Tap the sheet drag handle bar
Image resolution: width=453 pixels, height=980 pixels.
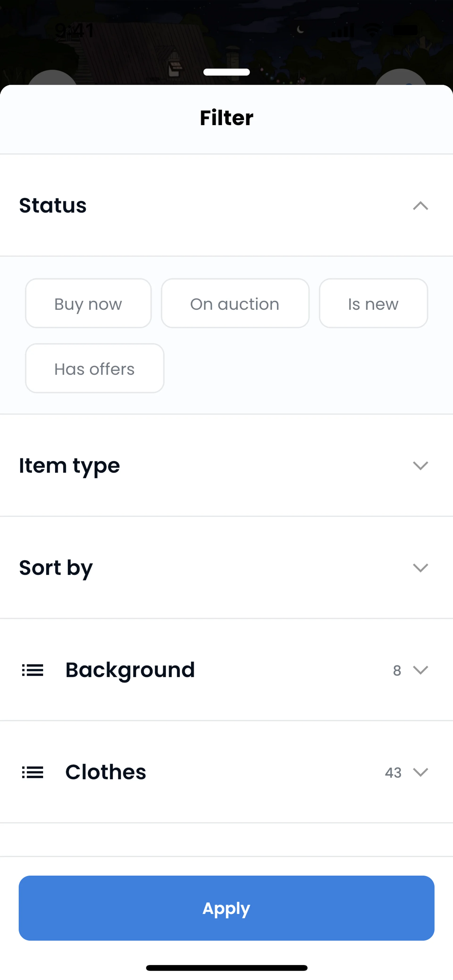[226, 72]
